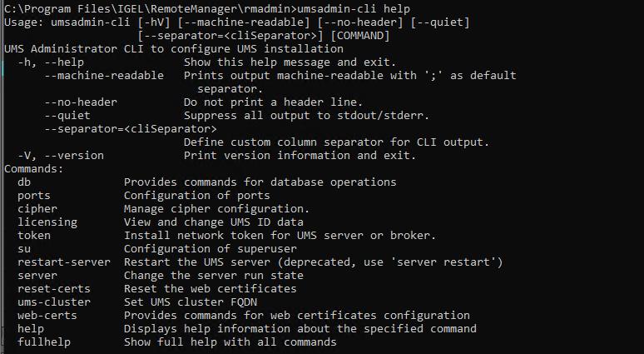This screenshot has width=644, height=354.
Task: Click the '--quiet' option in the options list
Action: pos(67,115)
